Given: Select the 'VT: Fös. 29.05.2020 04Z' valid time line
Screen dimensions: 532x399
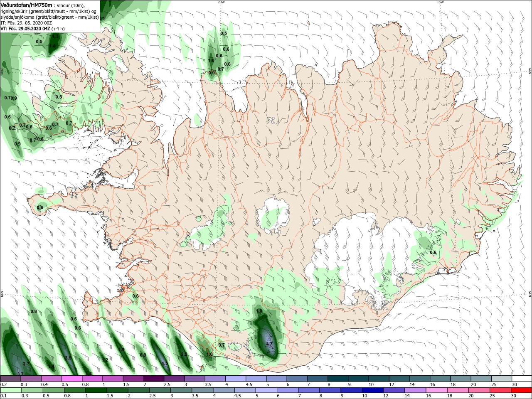Looking at the screenshot, I should (x=32, y=29).
